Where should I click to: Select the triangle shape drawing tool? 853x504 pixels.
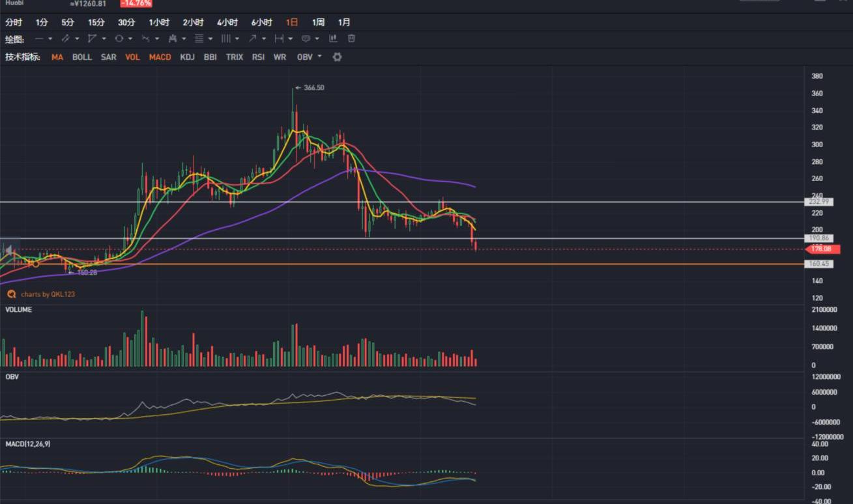click(x=92, y=38)
